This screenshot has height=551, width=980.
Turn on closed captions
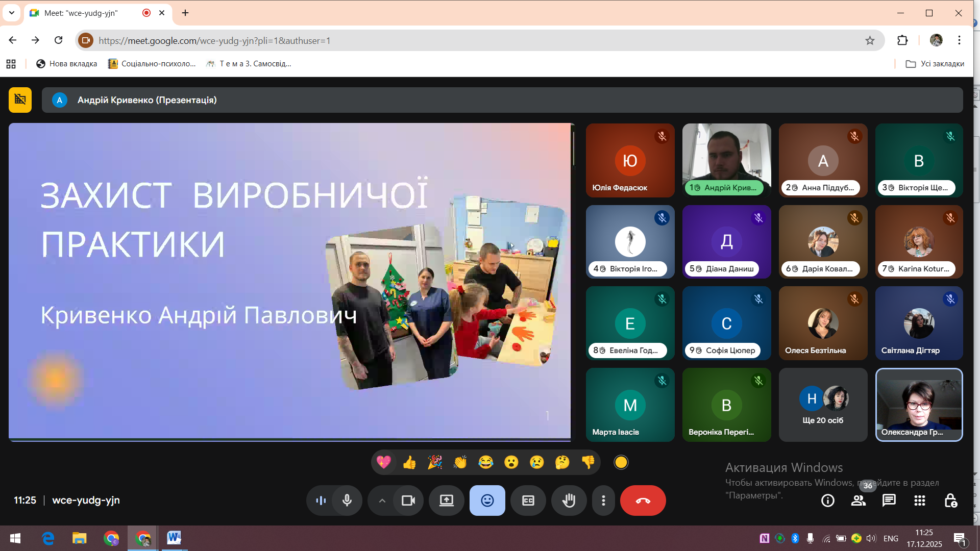(x=528, y=500)
